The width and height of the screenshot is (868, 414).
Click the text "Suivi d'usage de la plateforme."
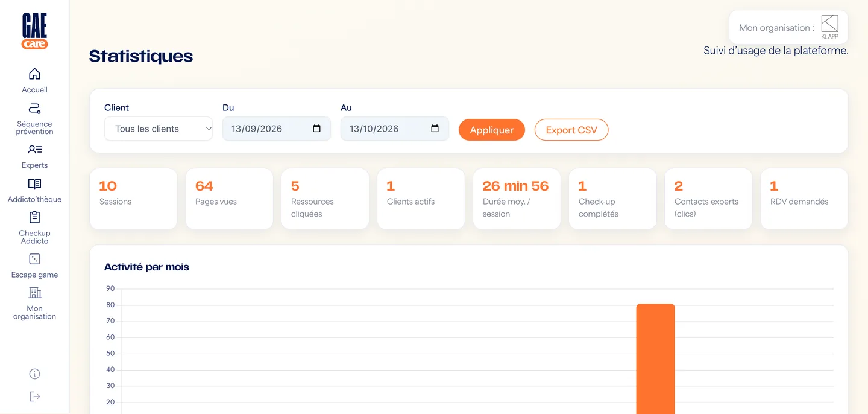(776, 51)
